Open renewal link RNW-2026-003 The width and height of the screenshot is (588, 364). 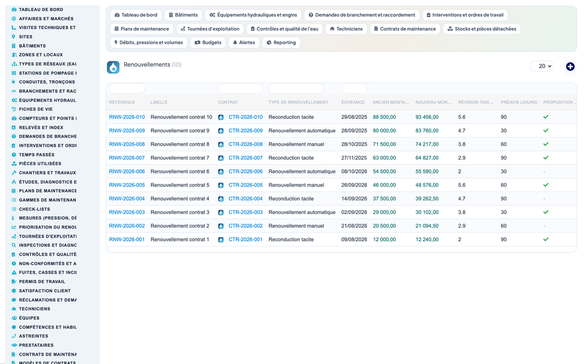pos(127,213)
